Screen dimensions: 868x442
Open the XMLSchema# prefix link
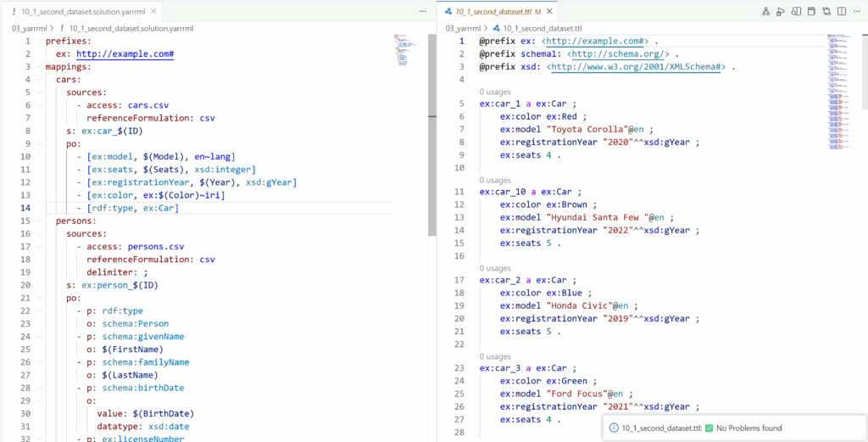[636, 67]
